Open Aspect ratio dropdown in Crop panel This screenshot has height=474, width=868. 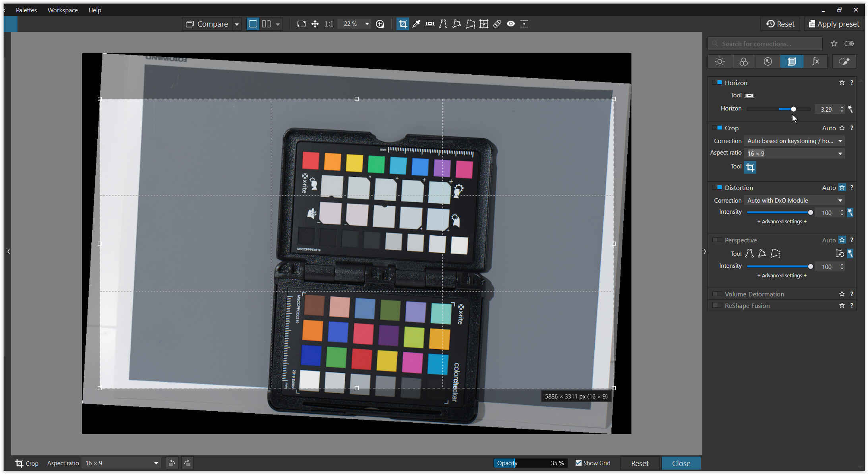[794, 153]
